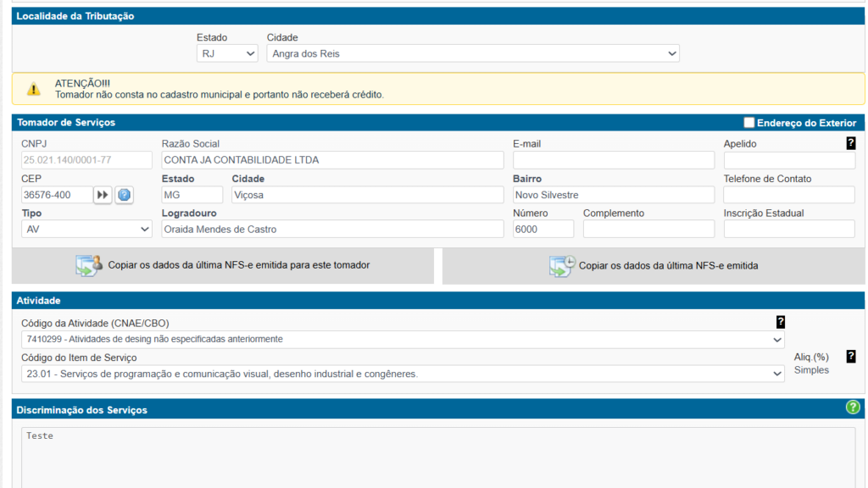Click the Discriminação dos Serviços text area

(x=437, y=457)
